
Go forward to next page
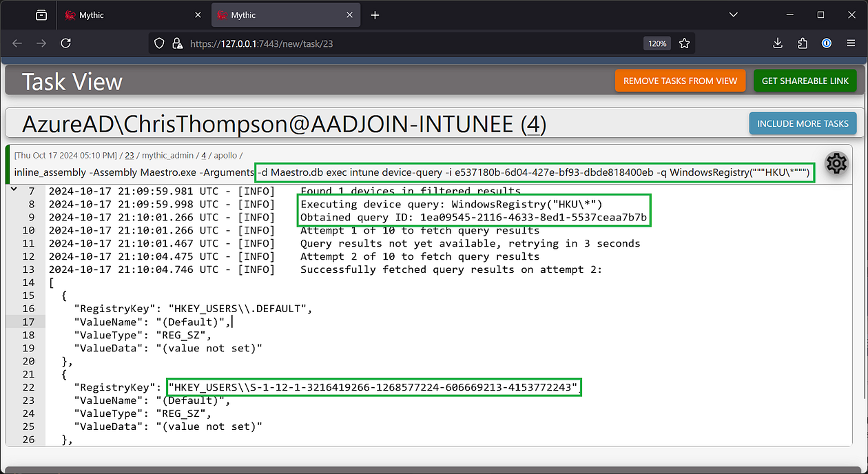click(x=41, y=43)
